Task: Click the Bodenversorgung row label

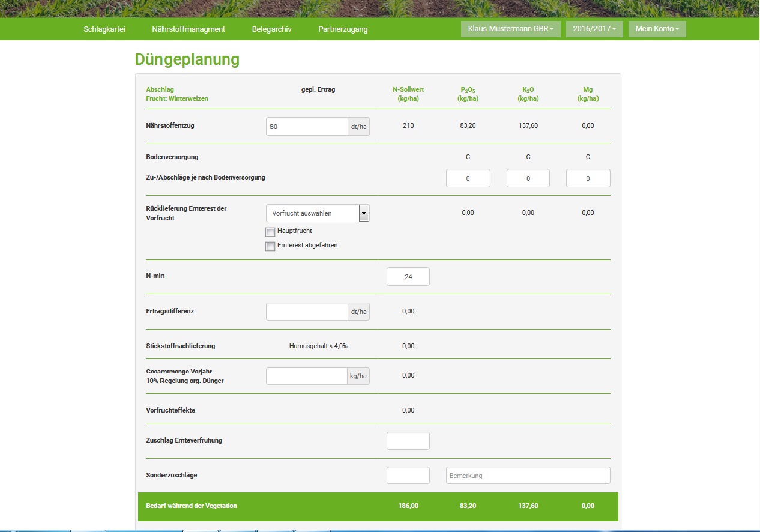Action: pos(172,157)
